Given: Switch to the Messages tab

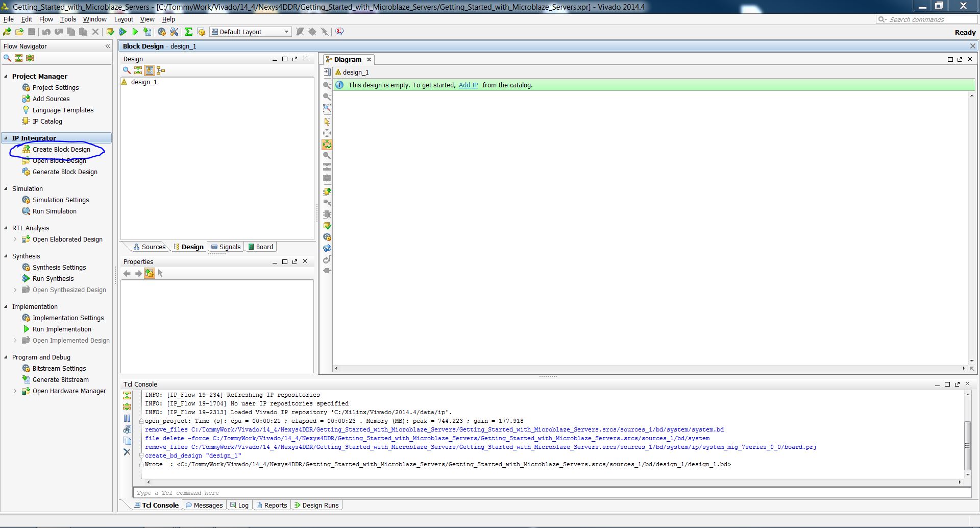Looking at the screenshot, I should pos(204,505).
